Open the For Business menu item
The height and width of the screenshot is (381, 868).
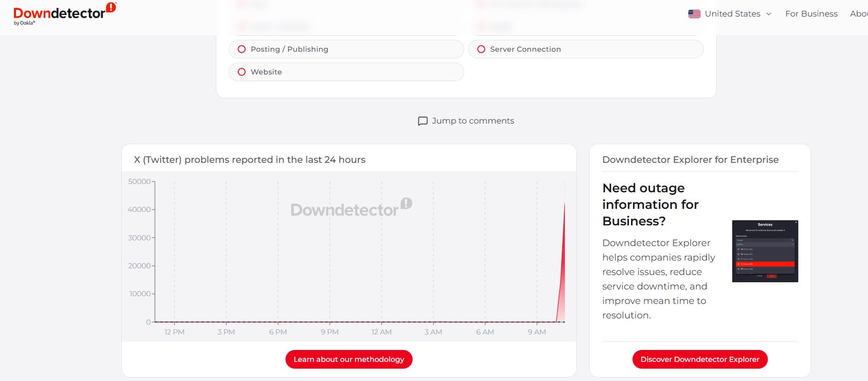point(811,14)
